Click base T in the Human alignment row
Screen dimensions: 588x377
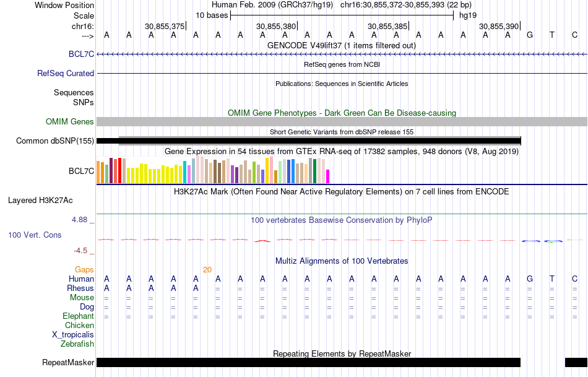tap(552, 279)
